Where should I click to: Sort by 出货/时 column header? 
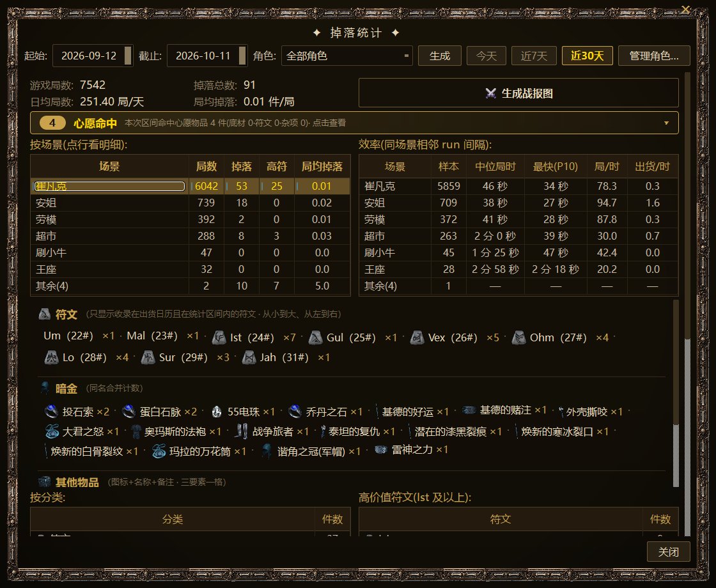(652, 167)
